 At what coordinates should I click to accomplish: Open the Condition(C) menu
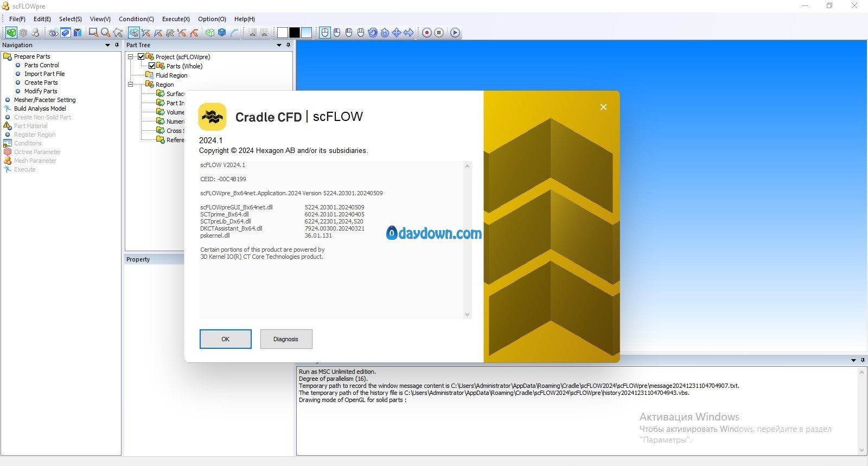pos(136,19)
